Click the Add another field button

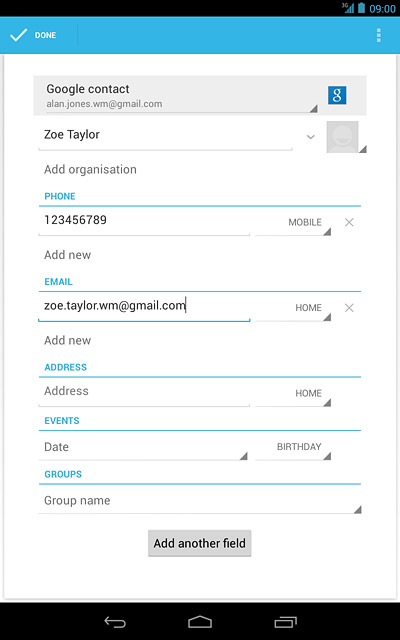click(200, 543)
